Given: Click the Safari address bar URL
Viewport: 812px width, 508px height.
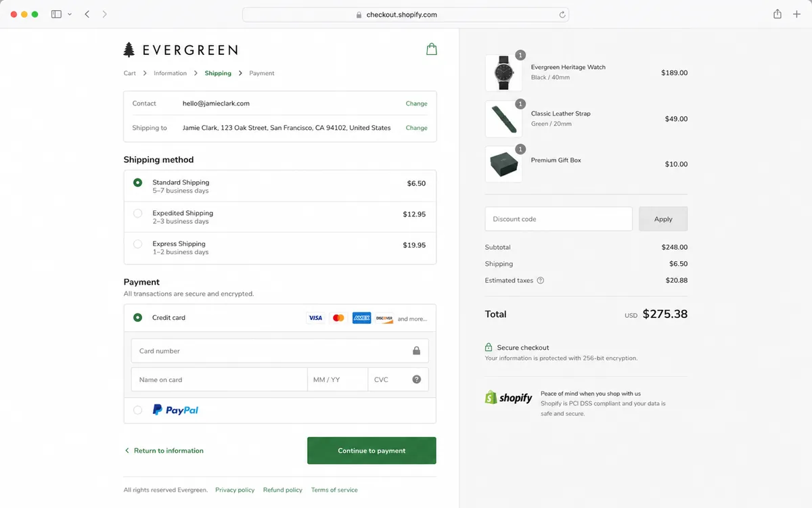Looking at the screenshot, I should 401,14.
